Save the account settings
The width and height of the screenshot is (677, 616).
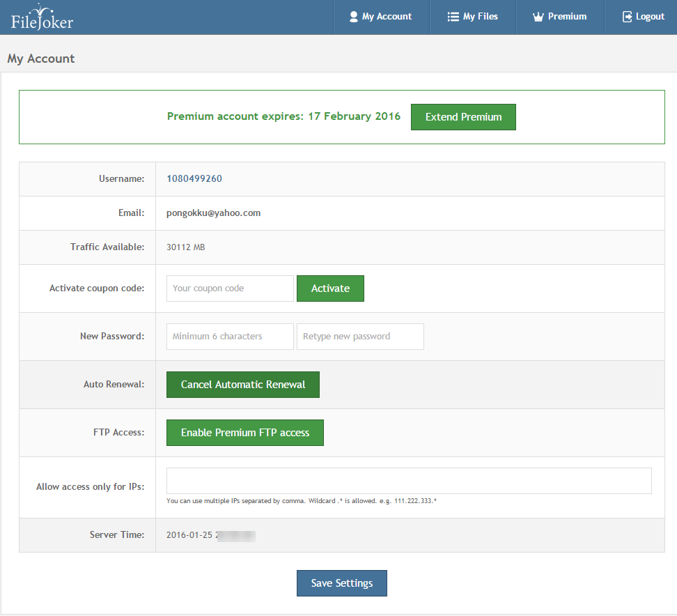pyautogui.click(x=341, y=583)
